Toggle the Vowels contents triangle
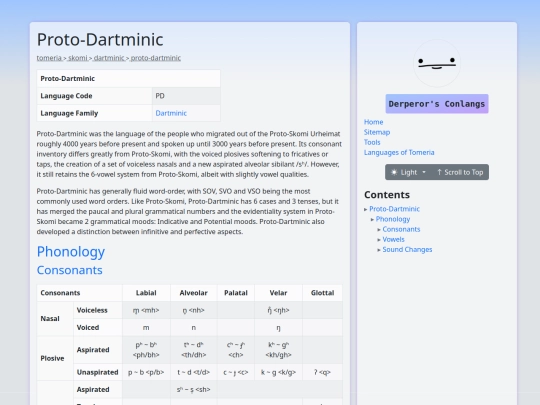 point(379,240)
